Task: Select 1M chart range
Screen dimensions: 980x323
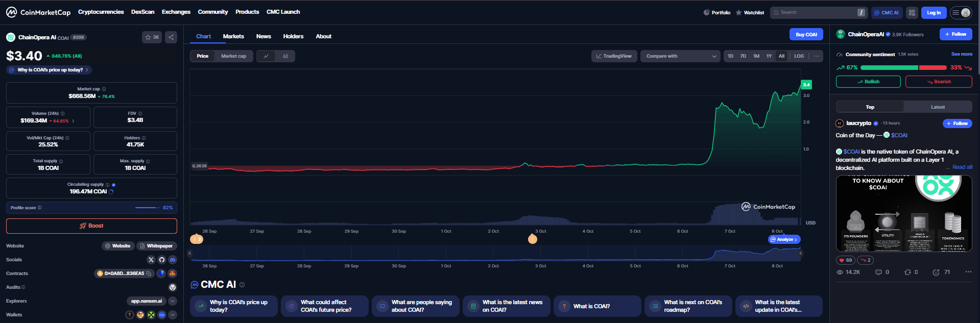Action: click(x=756, y=56)
